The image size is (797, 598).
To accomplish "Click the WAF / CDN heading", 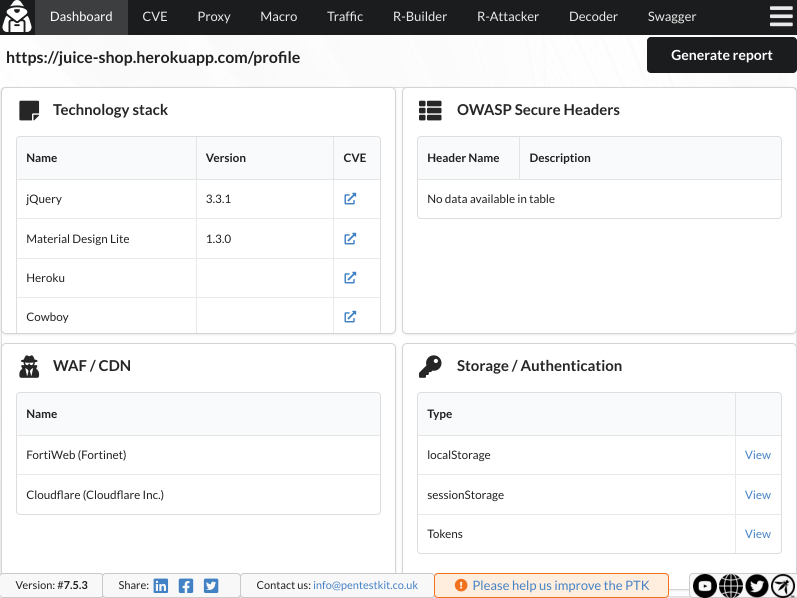I will click(92, 366).
